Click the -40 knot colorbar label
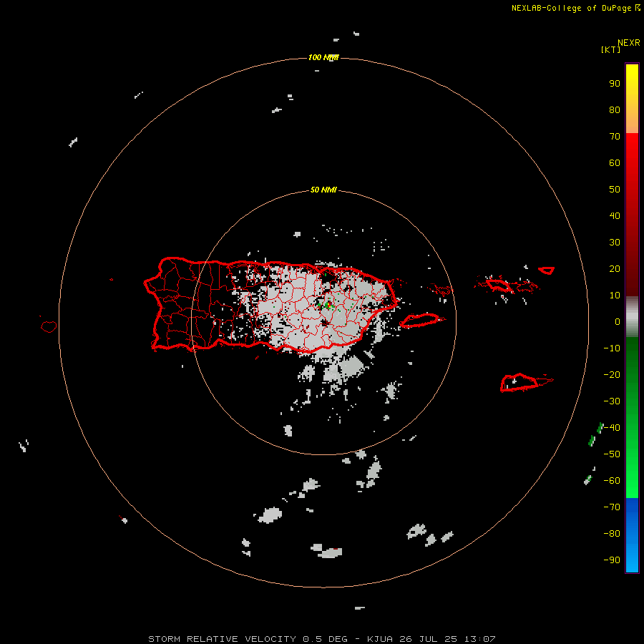This screenshot has height=644, width=644. (x=612, y=428)
